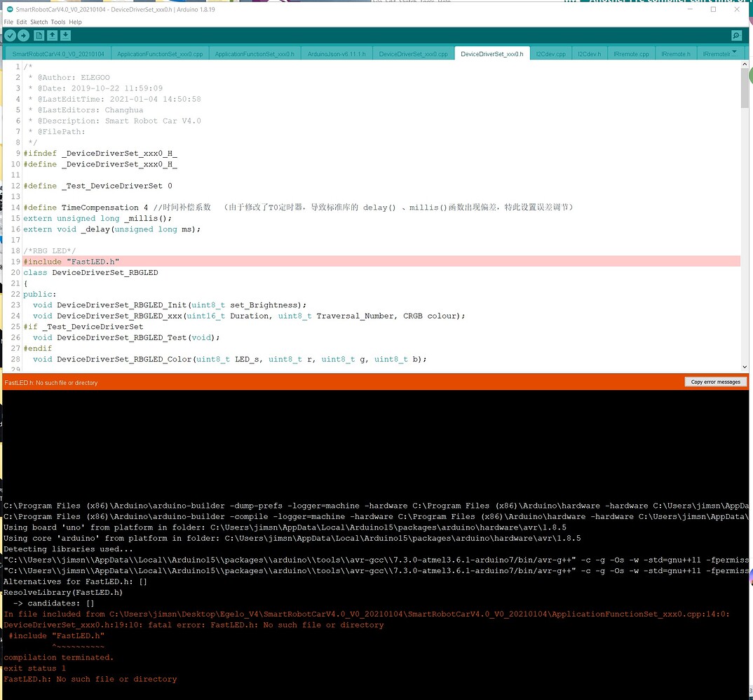
Task: Open the Help menu
Action: pos(75,22)
